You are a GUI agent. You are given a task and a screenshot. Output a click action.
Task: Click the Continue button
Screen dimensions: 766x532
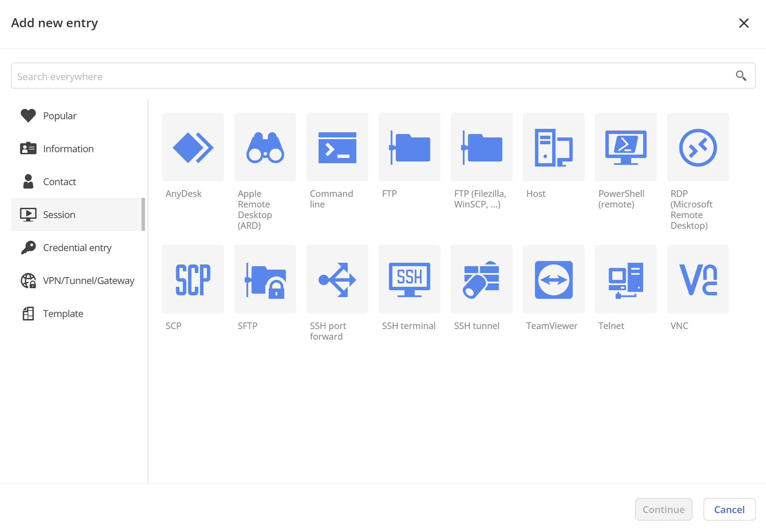663,509
